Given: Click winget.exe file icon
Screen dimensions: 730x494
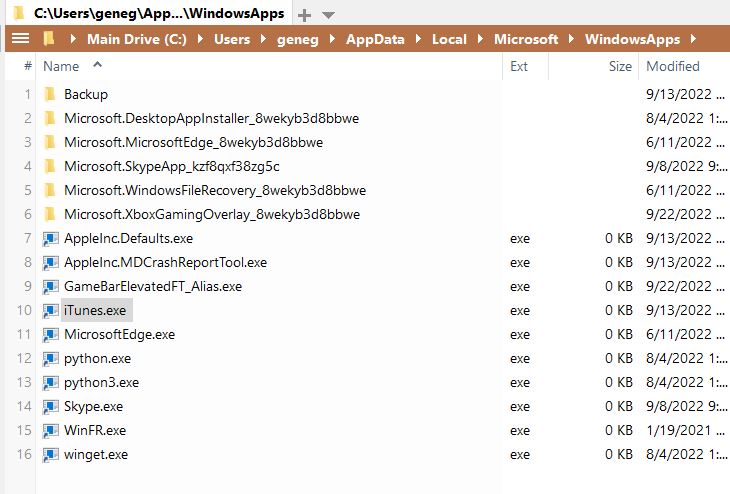Looking at the screenshot, I should (x=50, y=454).
